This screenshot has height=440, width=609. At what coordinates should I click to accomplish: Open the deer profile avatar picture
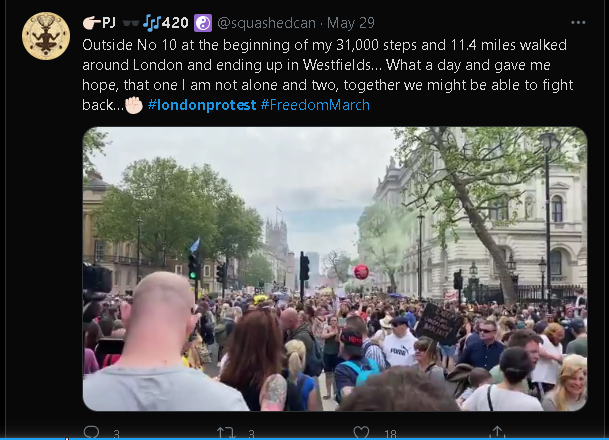click(46, 36)
